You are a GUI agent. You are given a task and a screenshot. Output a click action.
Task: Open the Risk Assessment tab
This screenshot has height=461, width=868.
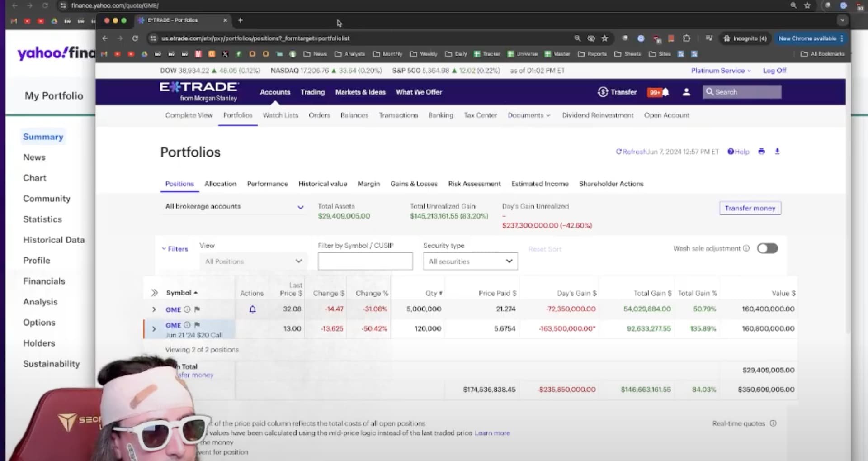point(474,184)
